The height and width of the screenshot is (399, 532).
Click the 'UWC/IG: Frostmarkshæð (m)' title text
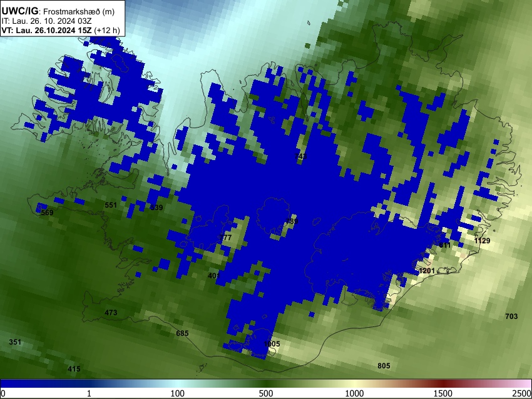[x=58, y=11]
